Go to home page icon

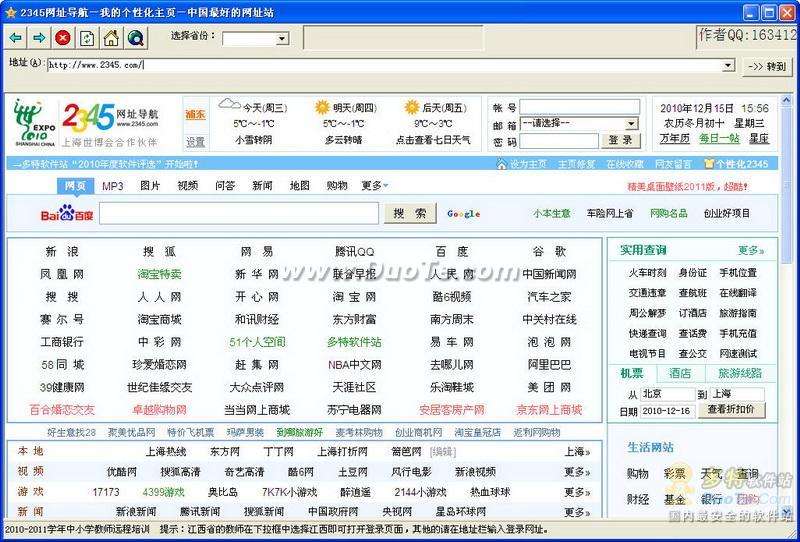pos(111,38)
